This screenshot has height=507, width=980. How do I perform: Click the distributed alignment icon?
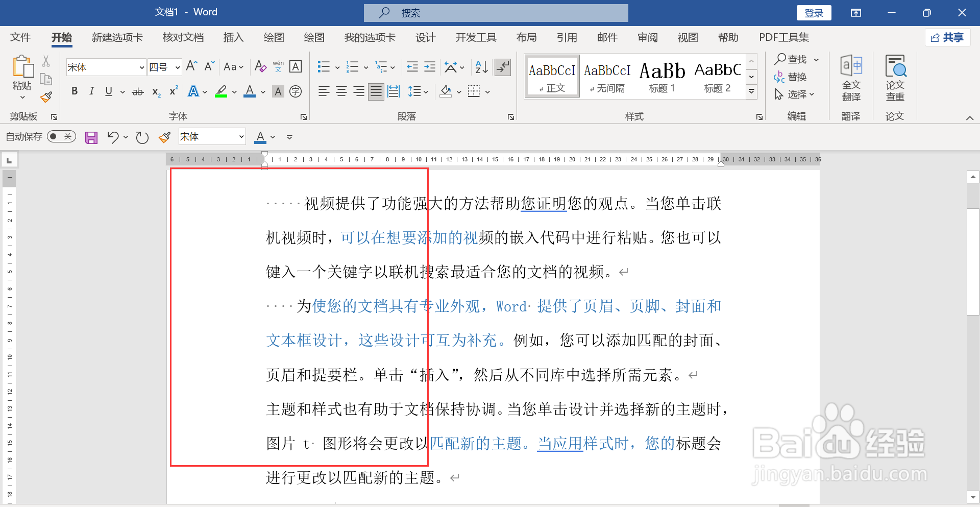click(394, 91)
